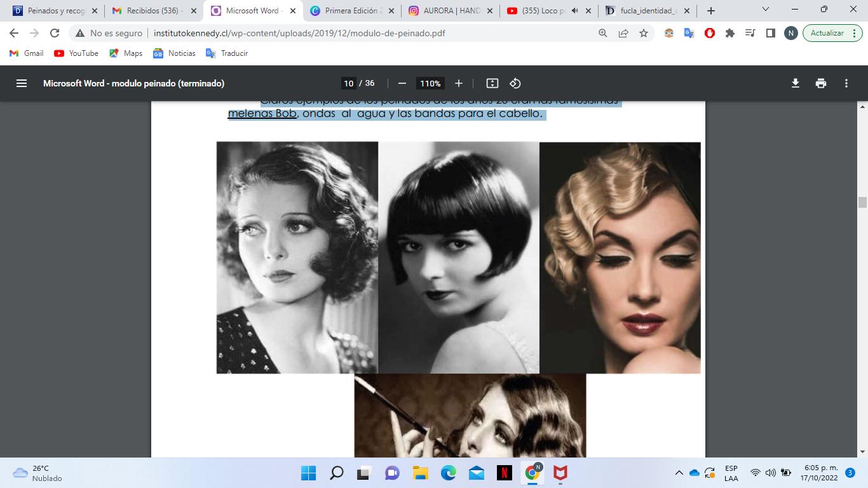This screenshot has height=488, width=868.
Task: Open a new browser tab
Action: [711, 11]
